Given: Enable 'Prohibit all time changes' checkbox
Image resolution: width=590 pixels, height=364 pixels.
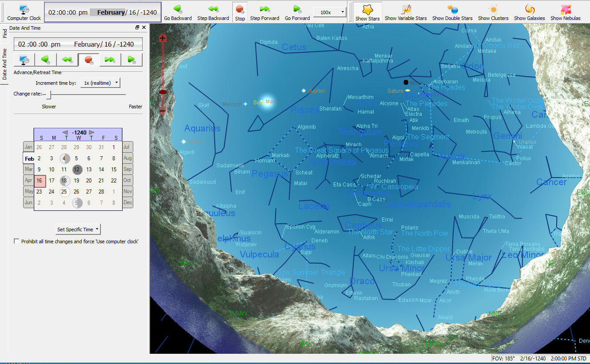Looking at the screenshot, I should coord(17,241).
